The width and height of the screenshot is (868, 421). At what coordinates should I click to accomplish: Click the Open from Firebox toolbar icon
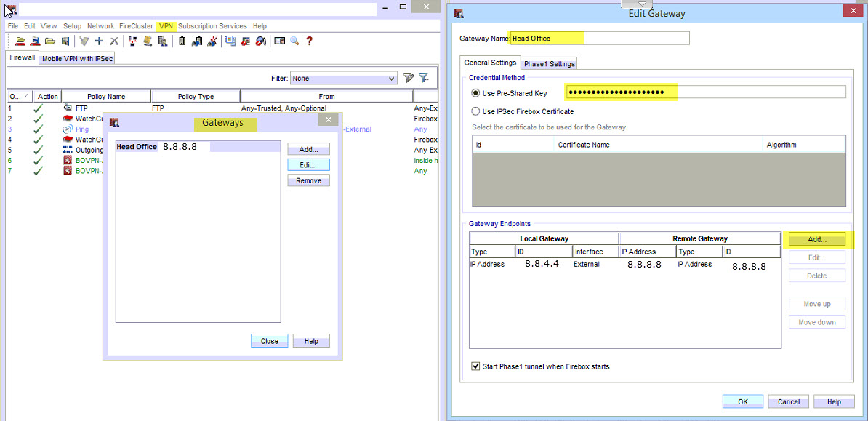[20, 41]
